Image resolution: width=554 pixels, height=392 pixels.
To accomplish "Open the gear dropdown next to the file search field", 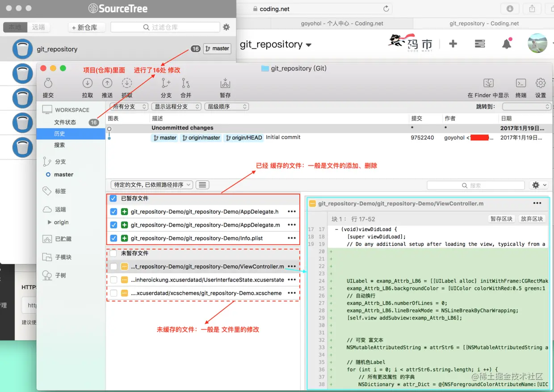I will (x=539, y=185).
